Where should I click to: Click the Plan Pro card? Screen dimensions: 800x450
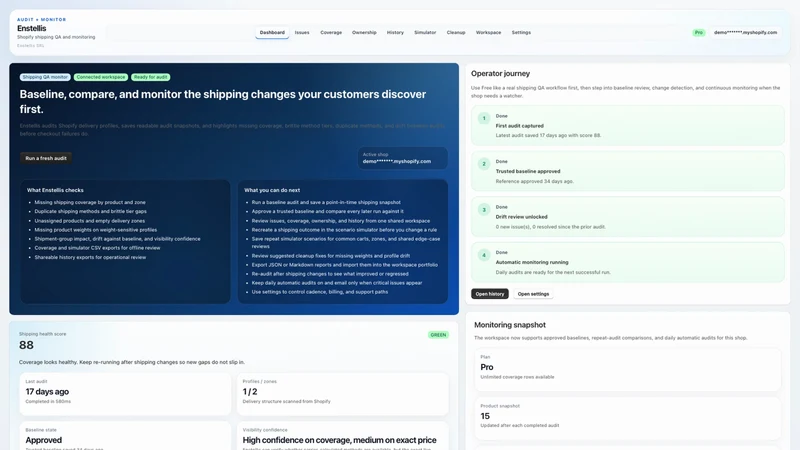tap(628, 369)
